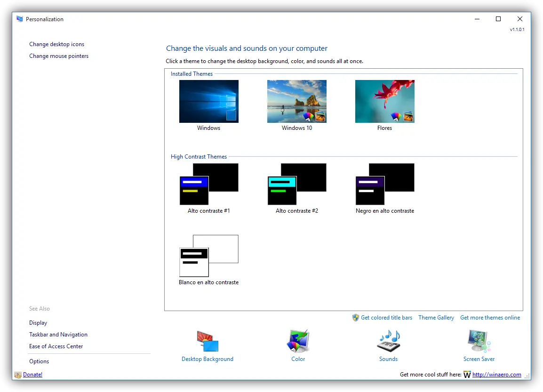Click the Donate icon at bottom left
This screenshot has width=543, height=392.
pyautogui.click(x=18, y=375)
